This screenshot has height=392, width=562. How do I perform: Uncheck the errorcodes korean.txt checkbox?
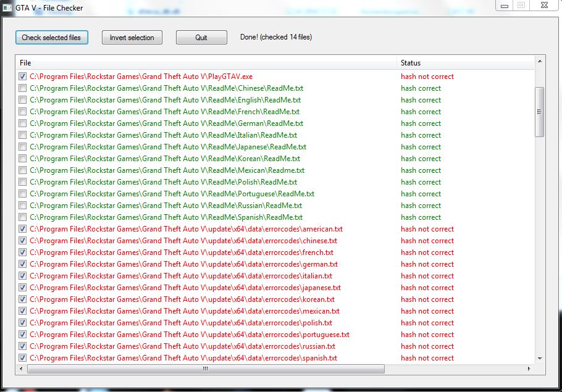click(x=23, y=299)
